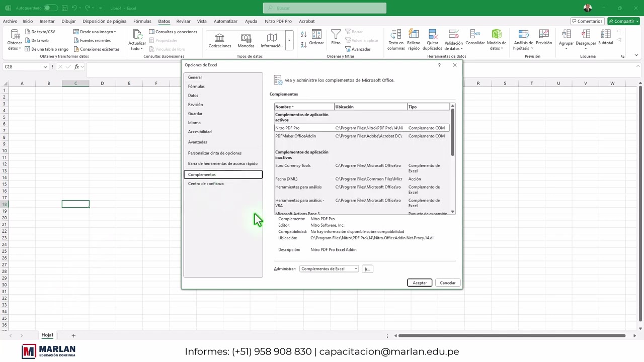Select the Hoja1 sheet tab
Image resolution: width=644 pixels, height=362 pixels.
coord(47,335)
